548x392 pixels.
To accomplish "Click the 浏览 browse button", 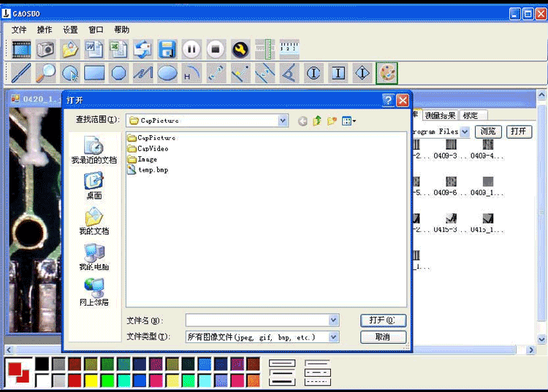I will (488, 131).
